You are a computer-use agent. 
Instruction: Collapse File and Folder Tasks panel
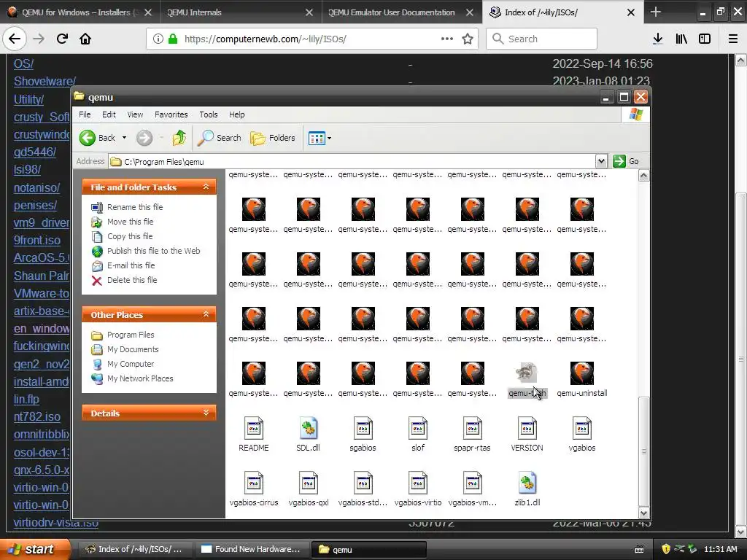[x=206, y=187]
